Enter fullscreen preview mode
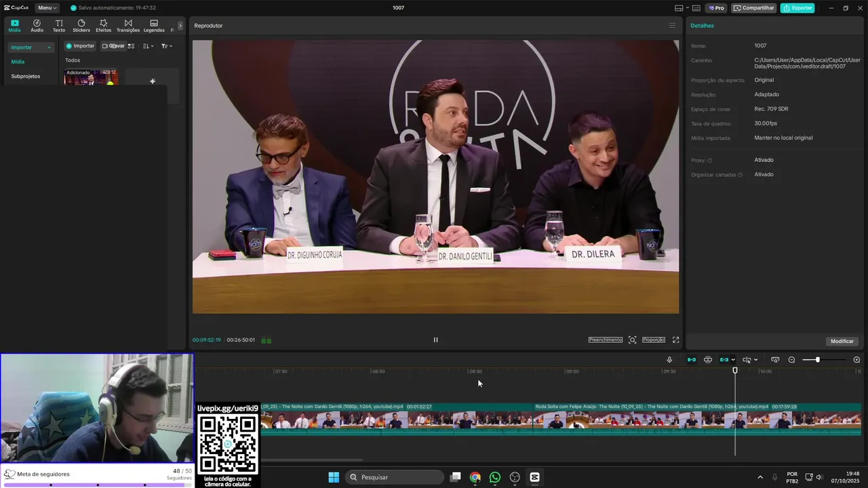The width and height of the screenshot is (868, 488). [675, 340]
